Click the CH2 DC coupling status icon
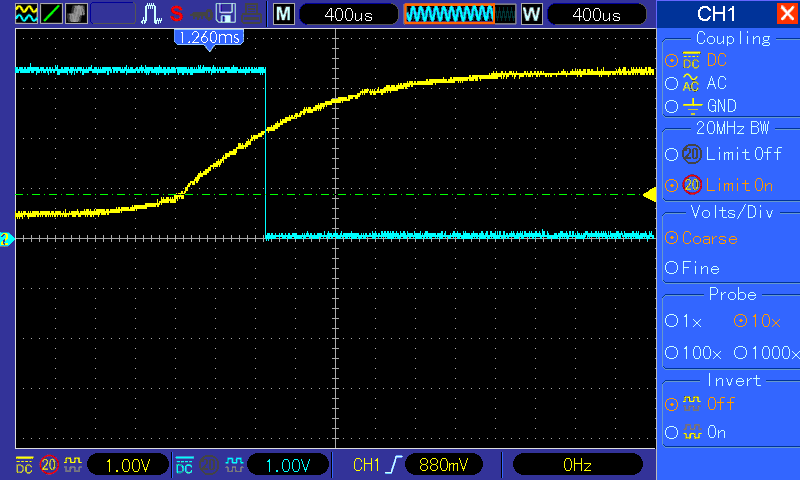This screenshot has width=800, height=480. pos(184,465)
